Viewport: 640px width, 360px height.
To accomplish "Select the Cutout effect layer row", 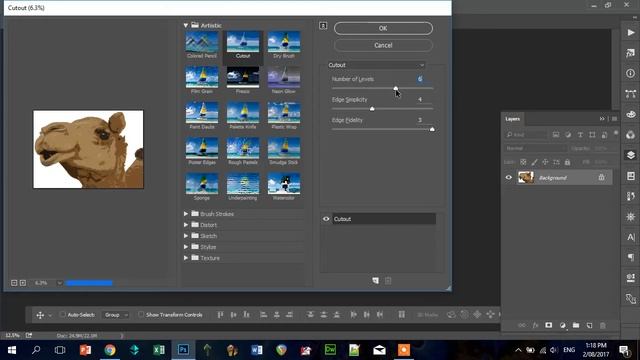I will 384,219.
